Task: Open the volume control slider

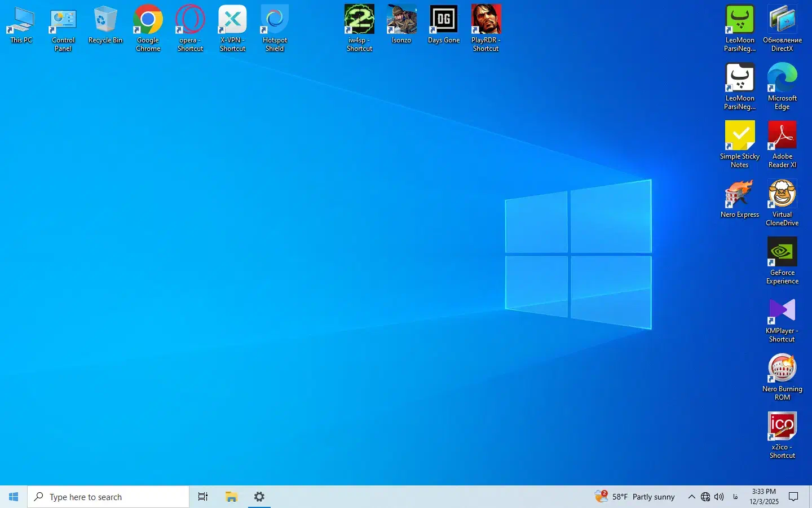Action: click(719, 497)
